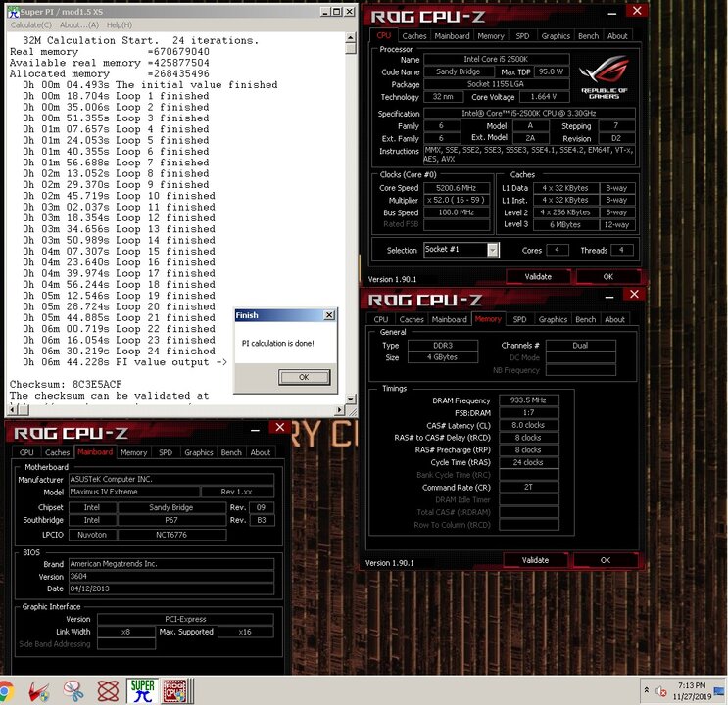The width and height of the screenshot is (728, 705).
Task: Click Validate in the CPU tab window
Action: pyautogui.click(x=538, y=277)
